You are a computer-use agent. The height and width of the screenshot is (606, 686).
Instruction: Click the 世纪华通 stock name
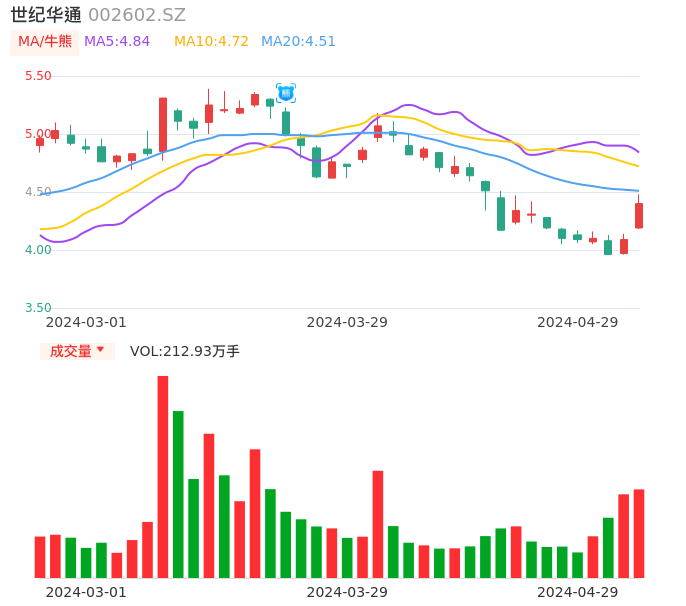pyautogui.click(x=46, y=15)
